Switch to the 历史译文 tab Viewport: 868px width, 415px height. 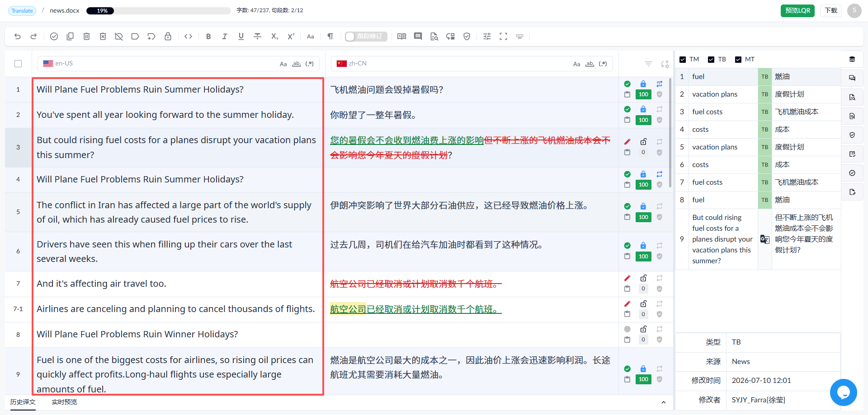pyautogui.click(x=23, y=402)
